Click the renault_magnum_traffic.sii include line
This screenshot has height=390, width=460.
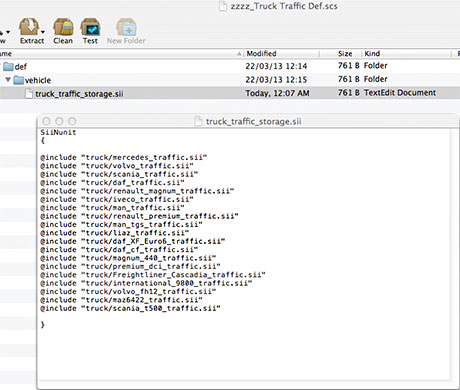[x=137, y=191]
